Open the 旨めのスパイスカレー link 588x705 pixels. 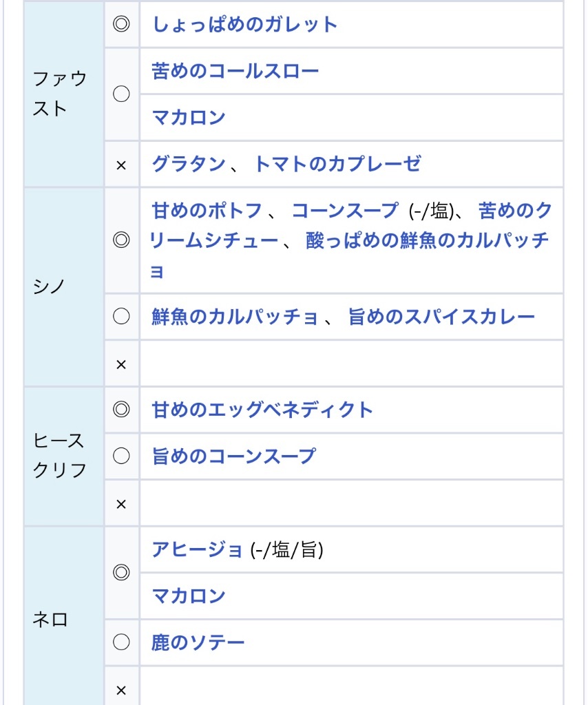tap(441, 317)
